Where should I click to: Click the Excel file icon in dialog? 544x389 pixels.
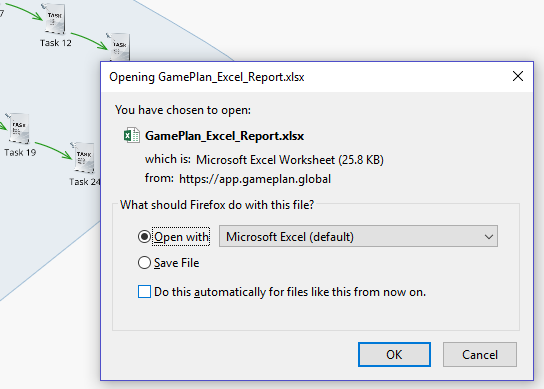click(132, 135)
